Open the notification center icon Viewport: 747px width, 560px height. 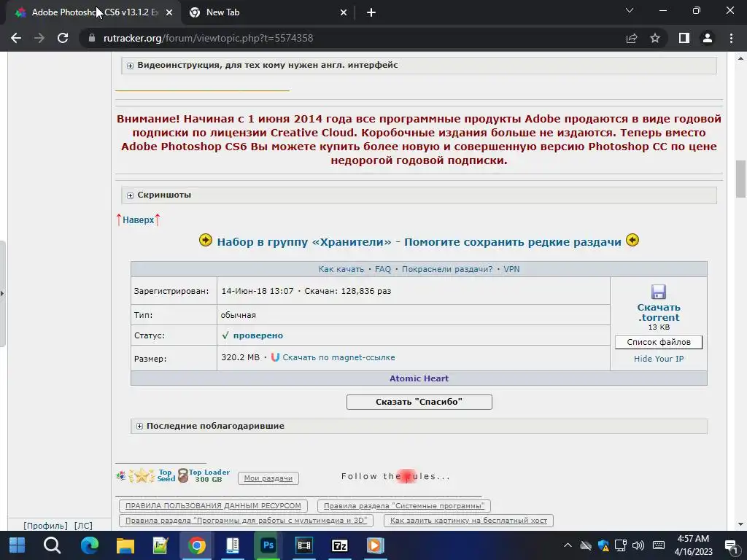point(731,545)
